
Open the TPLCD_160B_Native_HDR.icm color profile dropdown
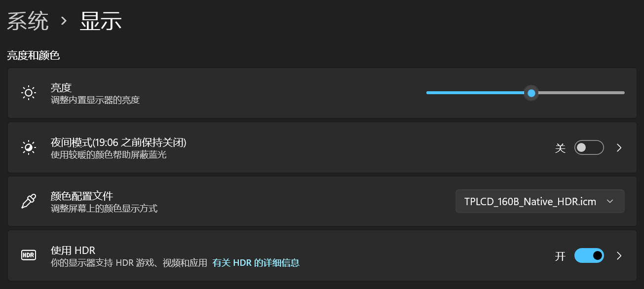[x=540, y=201]
